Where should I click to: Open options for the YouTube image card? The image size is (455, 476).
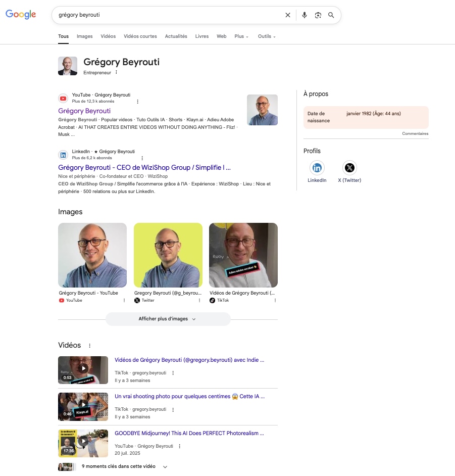point(124,300)
